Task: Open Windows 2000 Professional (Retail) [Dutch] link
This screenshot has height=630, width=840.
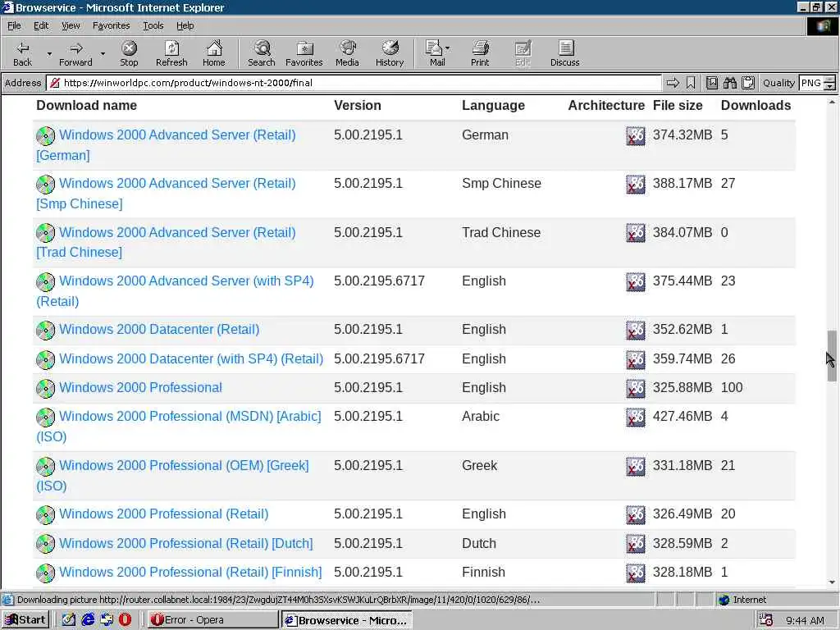Action: (x=186, y=544)
